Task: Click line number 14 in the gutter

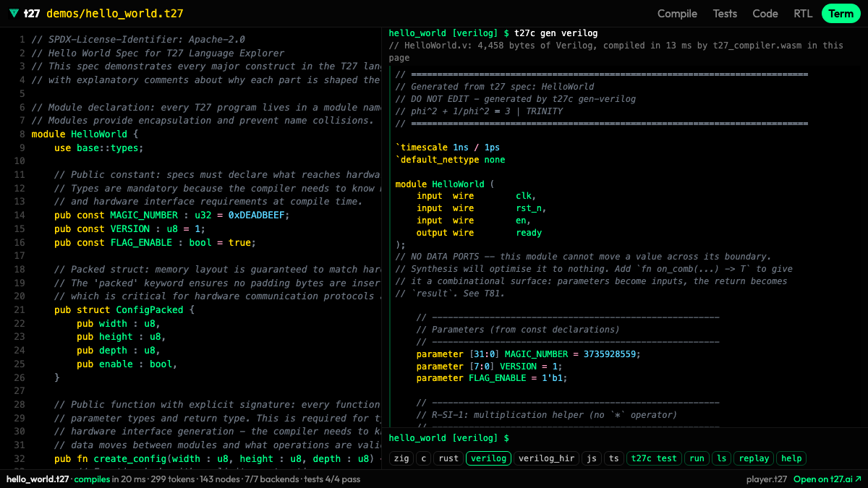Action: pos(20,215)
